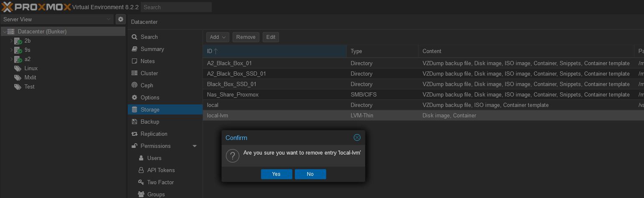The image size is (644, 198).
Task: Click the Mxlit tag icon
Action: 18,78
